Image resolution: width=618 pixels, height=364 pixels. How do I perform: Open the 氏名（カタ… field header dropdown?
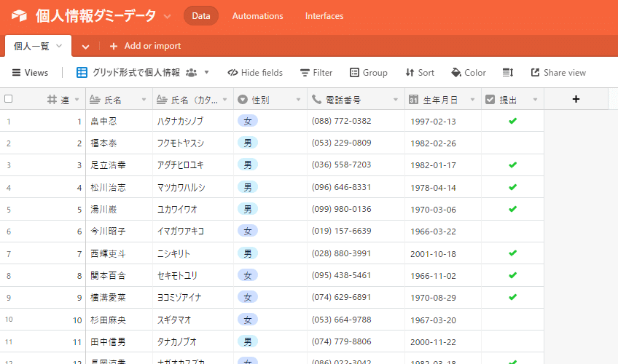[x=224, y=100]
